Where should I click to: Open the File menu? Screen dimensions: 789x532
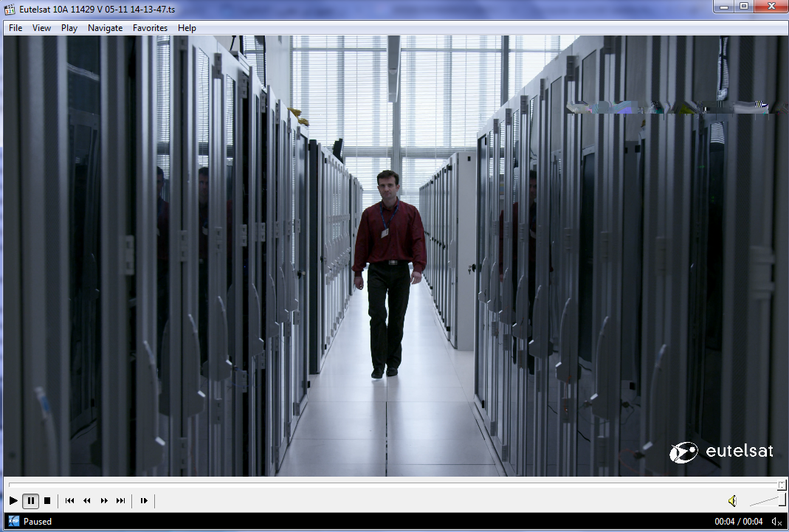tap(15, 28)
